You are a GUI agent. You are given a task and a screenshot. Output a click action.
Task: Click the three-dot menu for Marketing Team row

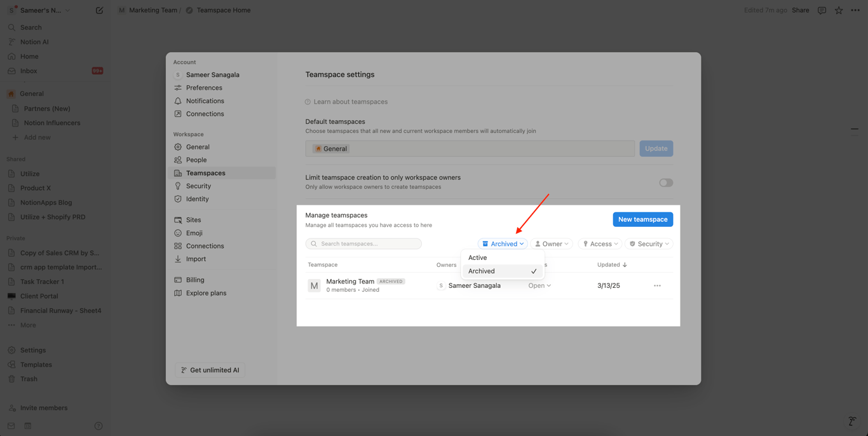657,286
